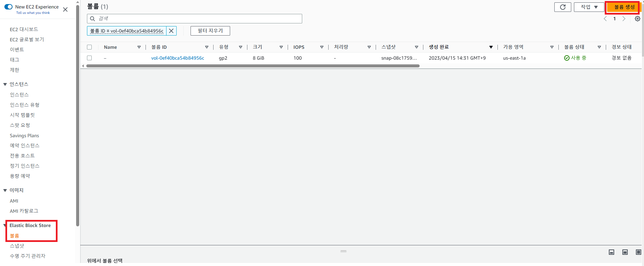Open EC2 대시보드 in the sidebar

click(24, 29)
